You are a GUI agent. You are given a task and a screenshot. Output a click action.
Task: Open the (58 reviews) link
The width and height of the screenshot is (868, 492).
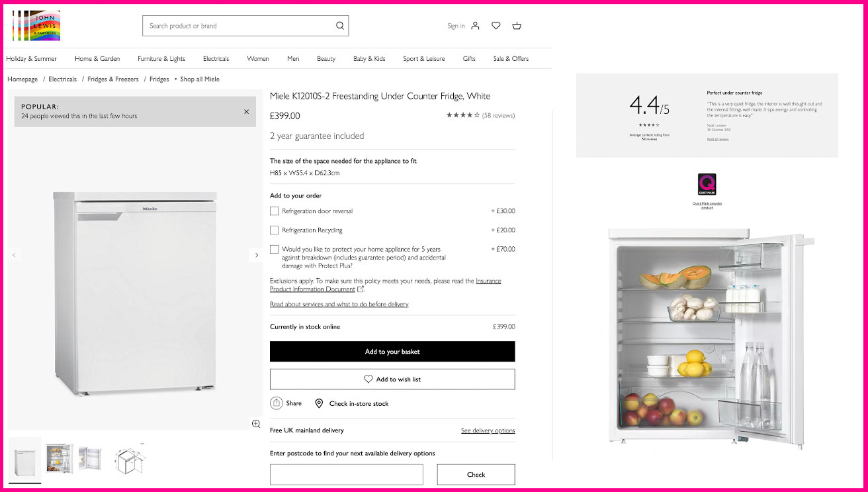499,115
